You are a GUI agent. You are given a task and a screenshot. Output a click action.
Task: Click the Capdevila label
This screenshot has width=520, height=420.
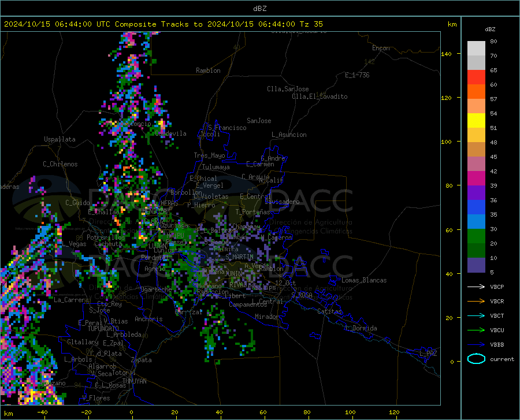point(171,133)
